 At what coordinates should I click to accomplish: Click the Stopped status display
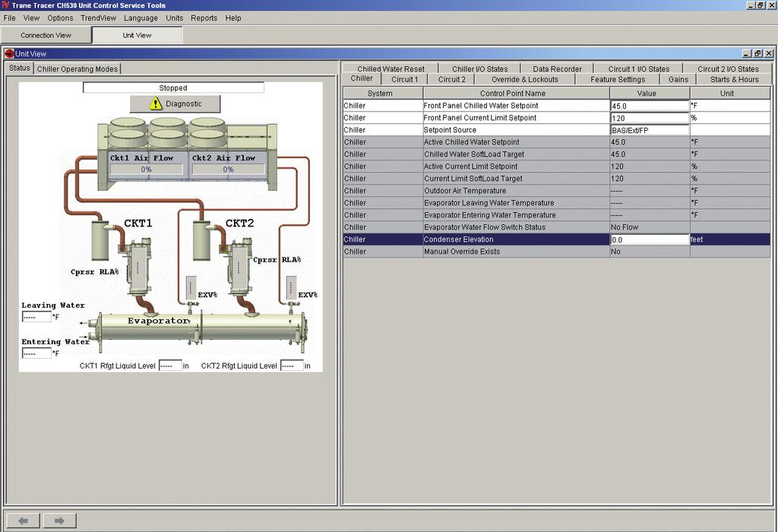tap(173, 88)
